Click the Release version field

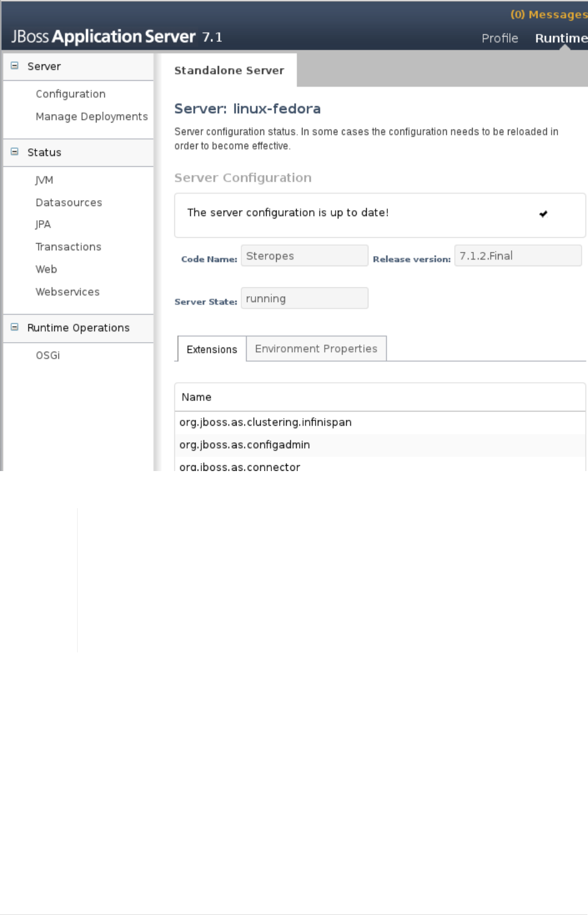518,256
